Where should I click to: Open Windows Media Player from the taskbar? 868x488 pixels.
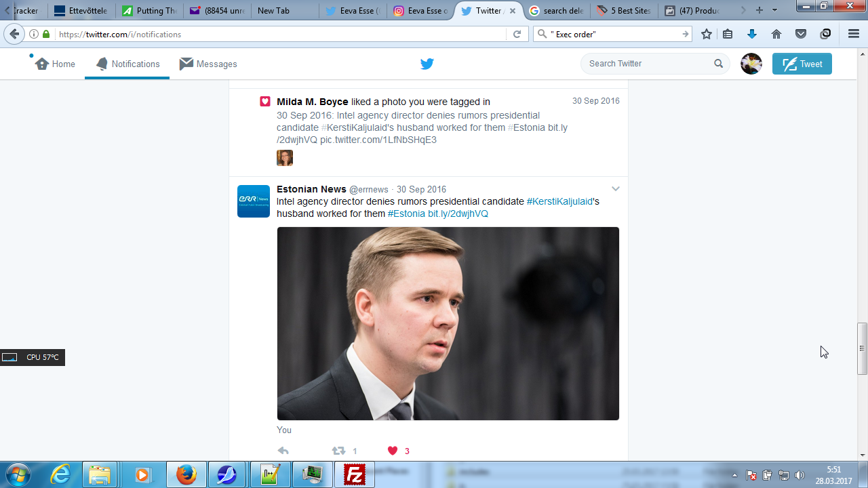[x=143, y=474]
